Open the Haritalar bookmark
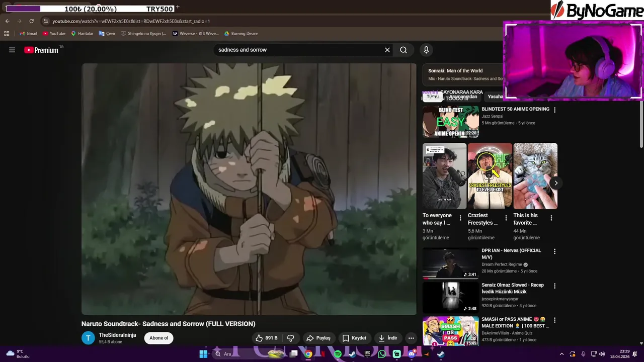This screenshot has width=644, height=362. coord(82,34)
